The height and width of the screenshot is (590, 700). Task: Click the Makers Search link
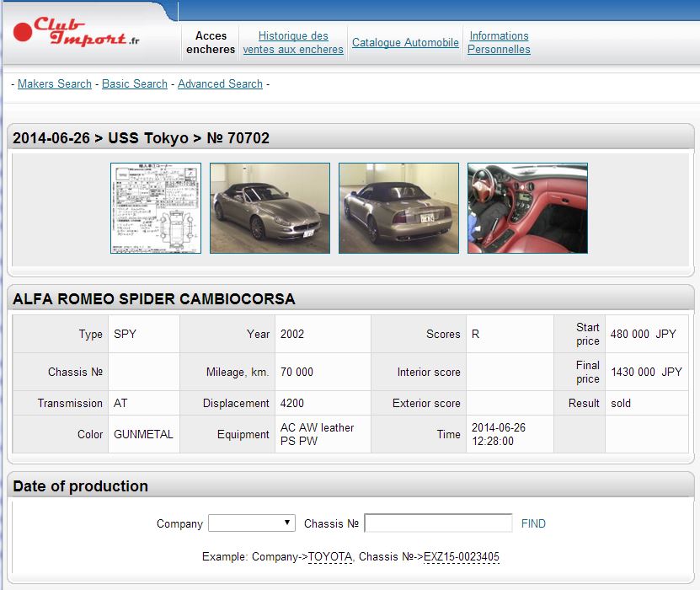point(55,83)
